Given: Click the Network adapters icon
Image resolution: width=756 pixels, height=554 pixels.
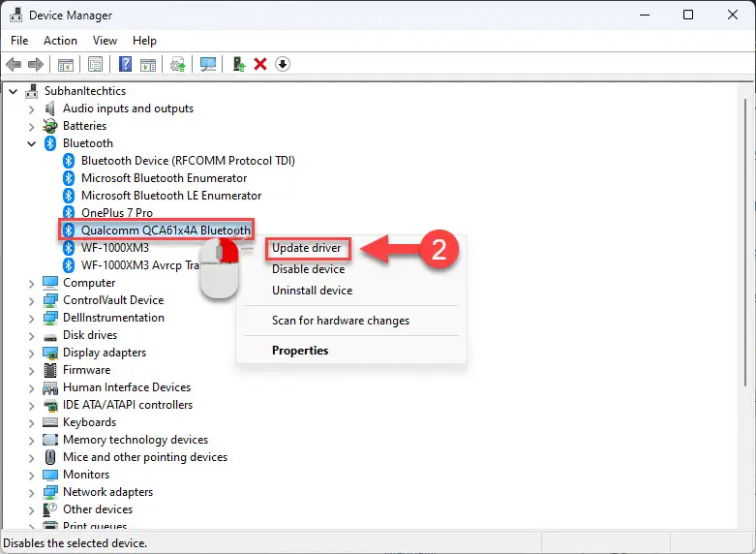Looking at the screenshot, I should click(50, 492).
